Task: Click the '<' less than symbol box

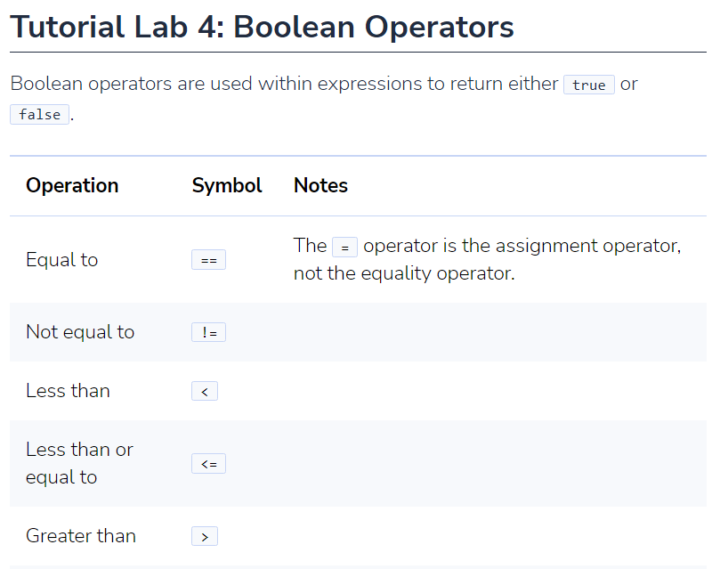Action: (205, 391)
